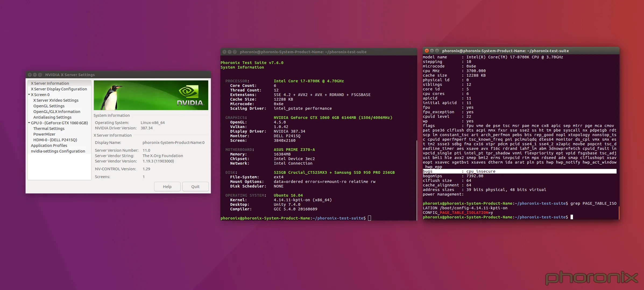Image resolution: width=644 pixels, height=290 pixels.
Task: Close the Phoronix Test Suite terminal window
Action: [224, 52]
